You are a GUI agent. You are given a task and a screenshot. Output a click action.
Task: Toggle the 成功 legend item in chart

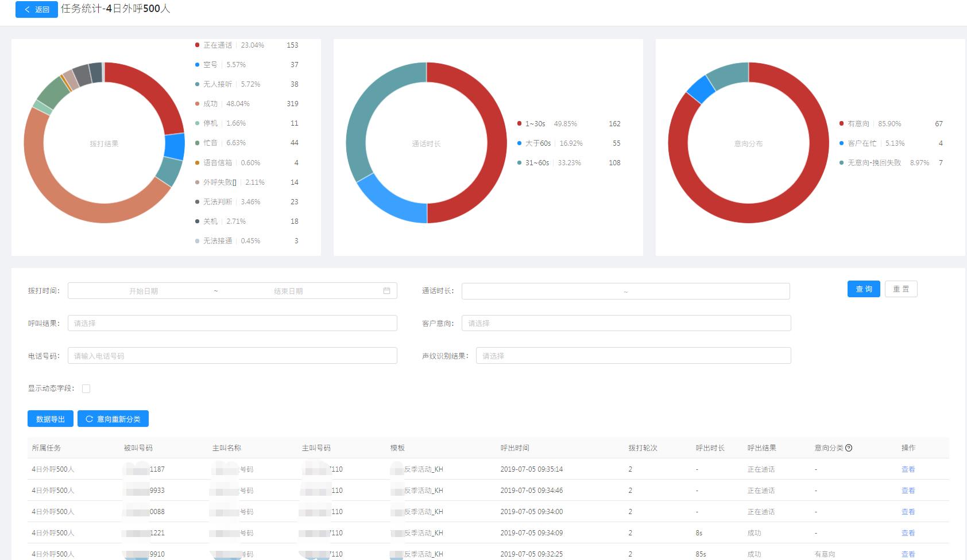210,104
